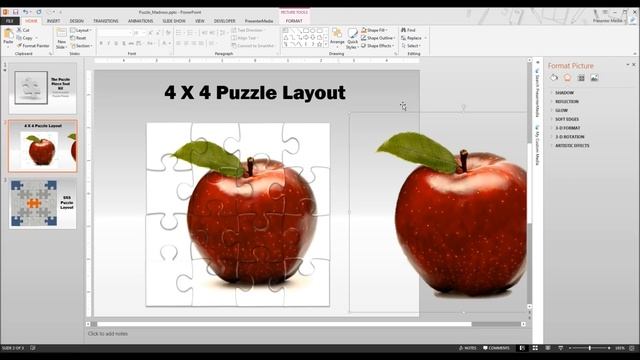Switch to the Insert ribbon tab
Image resolution: width=640 pixels, height=360 pixels.
[x=53, y=21]
